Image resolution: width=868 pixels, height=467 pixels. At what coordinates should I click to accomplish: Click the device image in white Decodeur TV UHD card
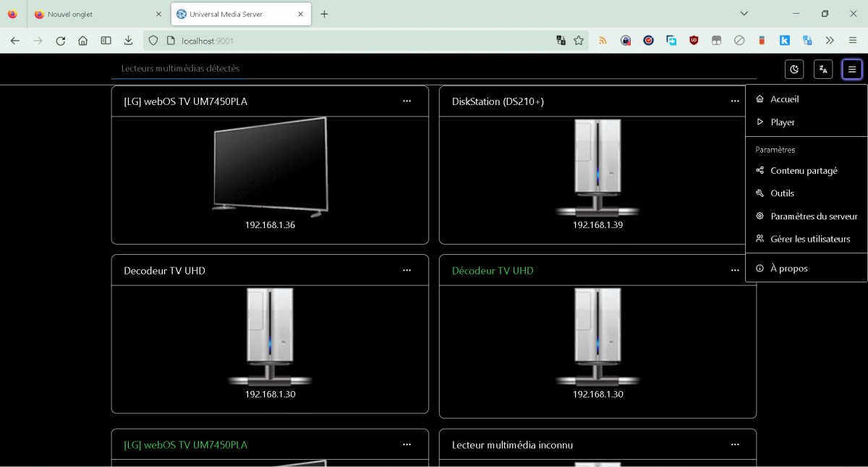(270, 337)
